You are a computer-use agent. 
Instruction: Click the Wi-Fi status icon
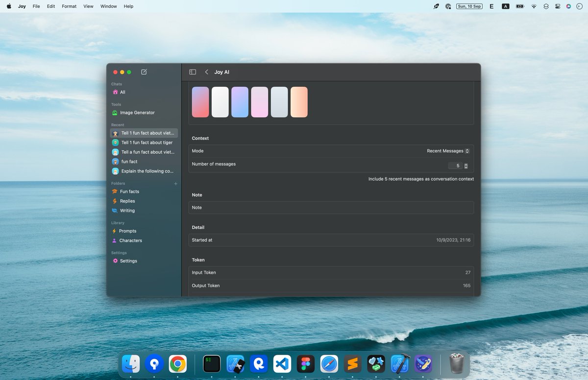point(534,6)
